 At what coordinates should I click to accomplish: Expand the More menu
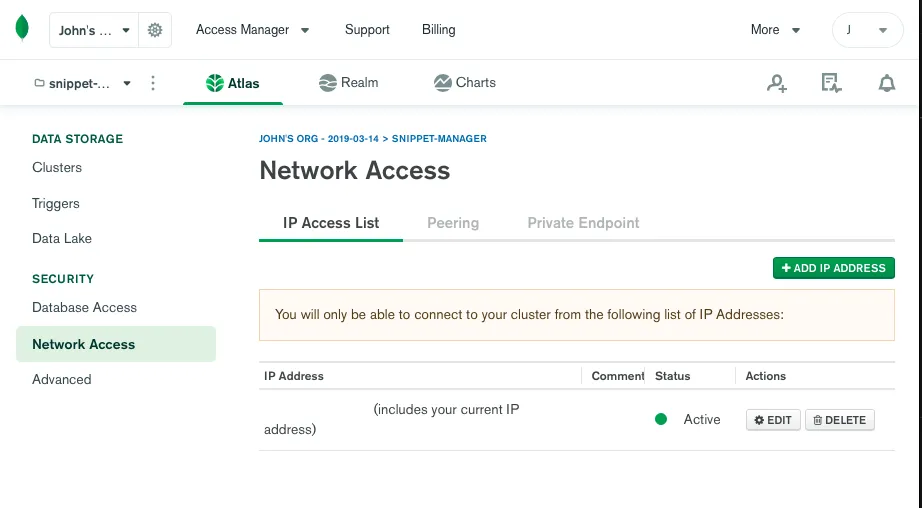[776, 30]
